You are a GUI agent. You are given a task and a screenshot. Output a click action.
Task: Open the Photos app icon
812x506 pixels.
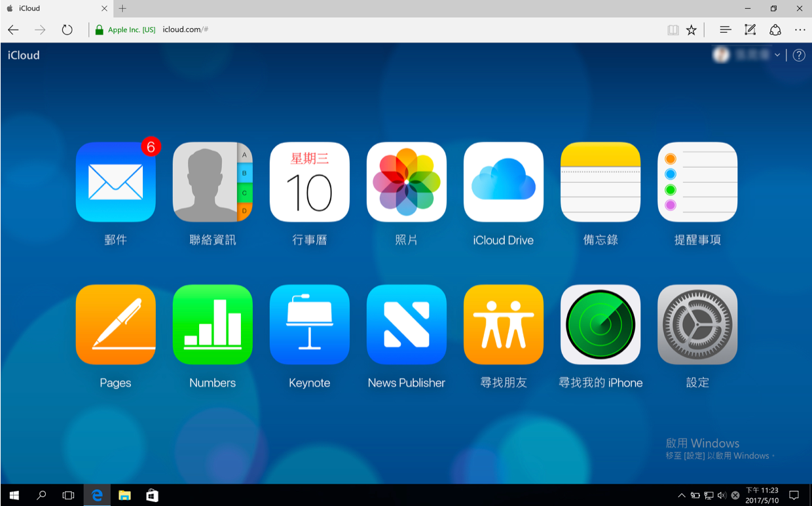[x=407, y=182]
